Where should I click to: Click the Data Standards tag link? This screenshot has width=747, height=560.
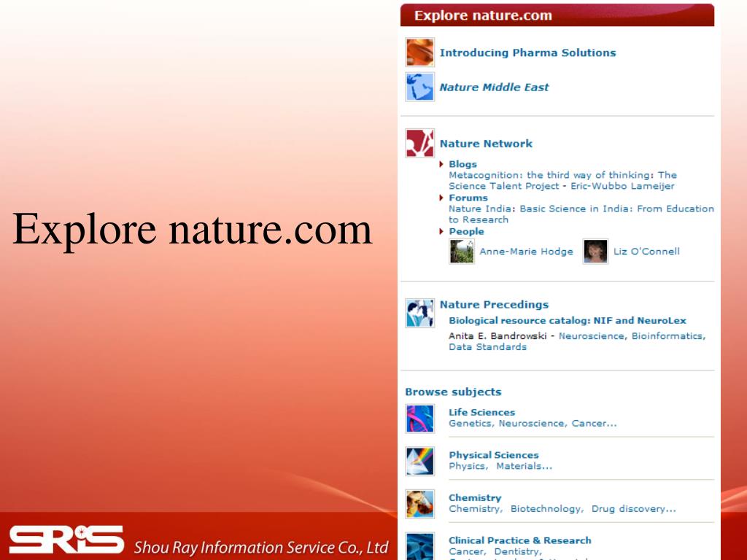coord(487,347)
